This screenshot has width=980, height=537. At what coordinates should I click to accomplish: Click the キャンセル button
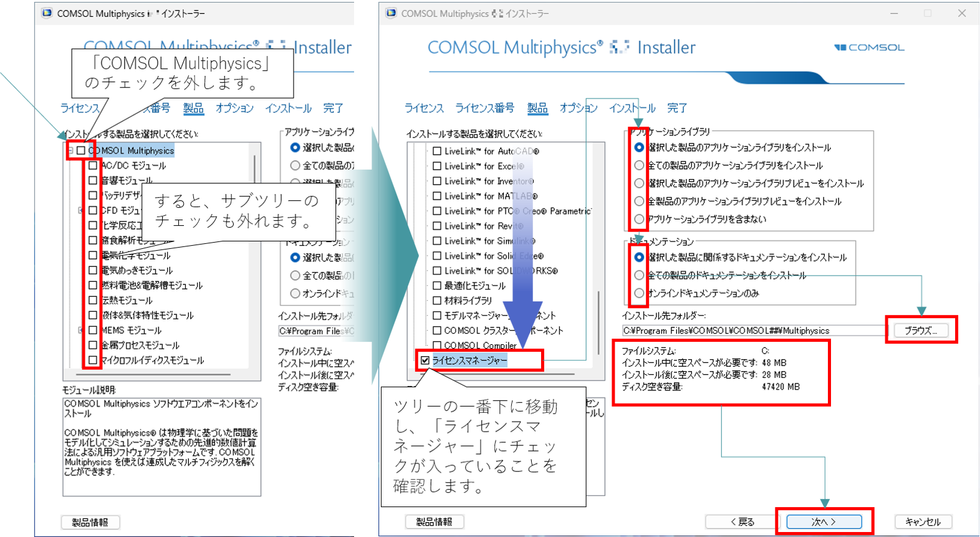(x=923, y=522)
